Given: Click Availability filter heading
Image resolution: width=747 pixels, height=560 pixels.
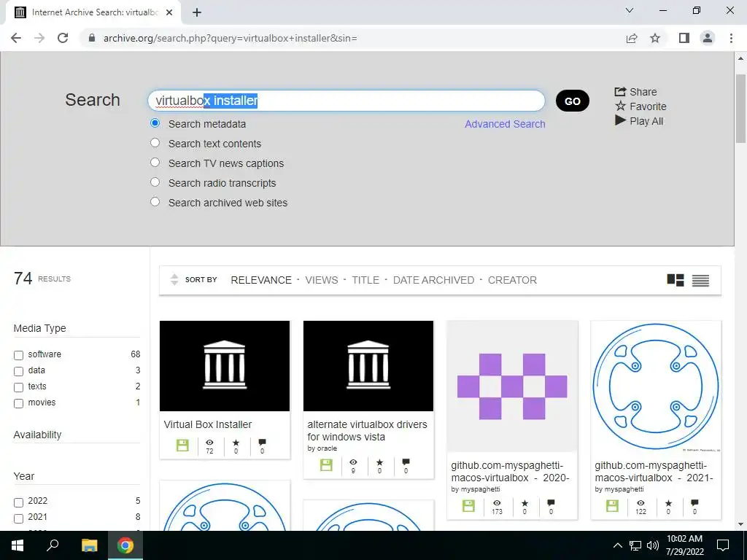Looking at the screenshot, I should click(x=37, y=435).
